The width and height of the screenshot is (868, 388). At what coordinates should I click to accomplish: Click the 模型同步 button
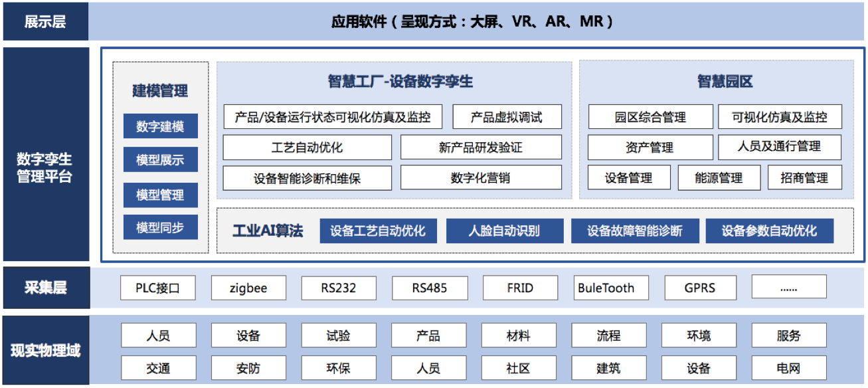tap(160, 228)
